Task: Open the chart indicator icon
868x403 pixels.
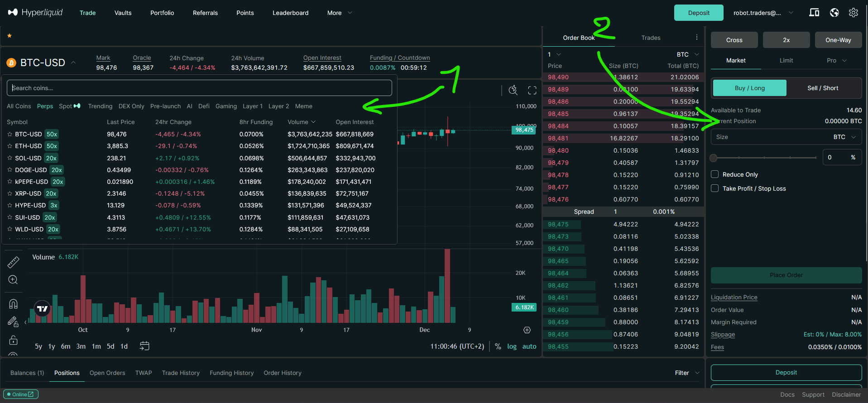Action: (513, 90)
